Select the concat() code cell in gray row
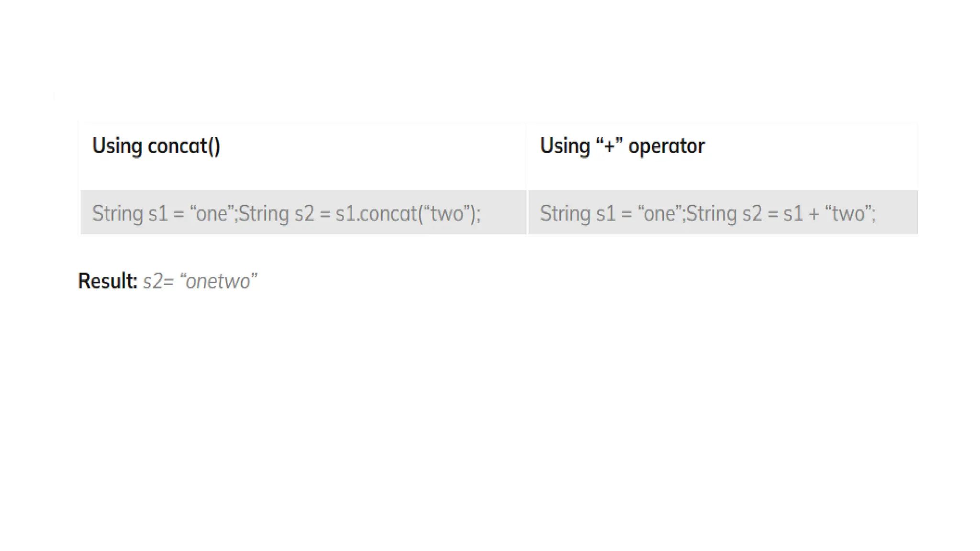Screen dimensions: 980x551 (303, 212)
